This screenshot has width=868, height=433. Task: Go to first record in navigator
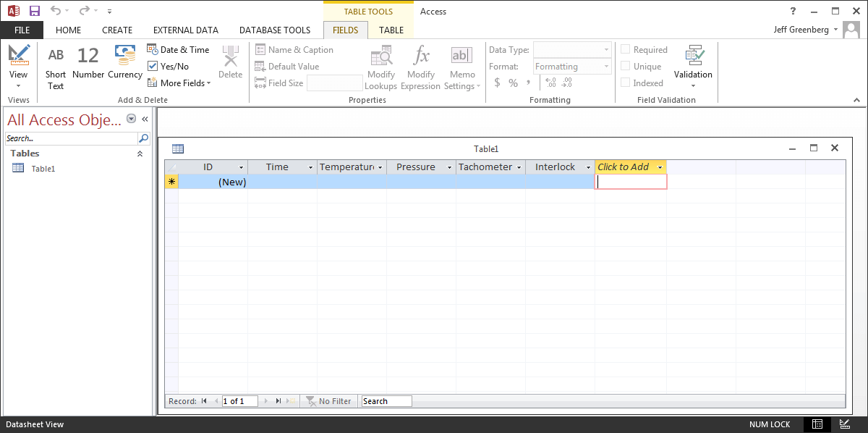pyautogui.click(x=204, y=401)
